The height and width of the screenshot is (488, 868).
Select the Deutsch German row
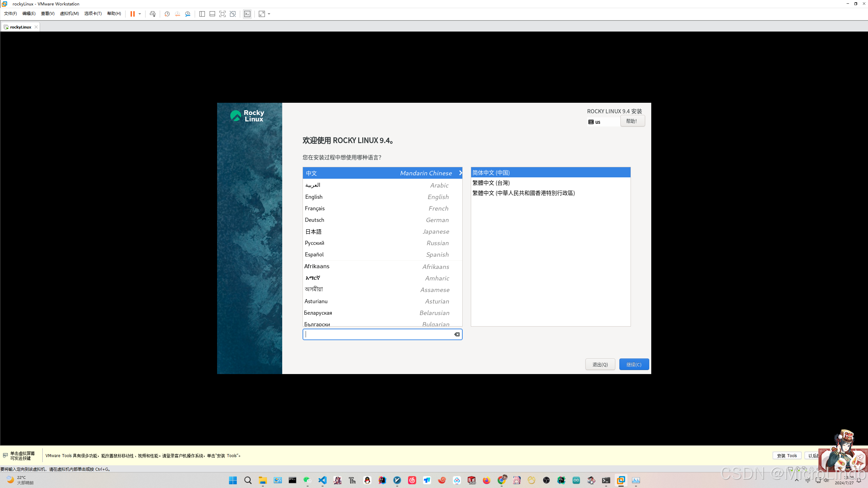(x=382, y=220)
